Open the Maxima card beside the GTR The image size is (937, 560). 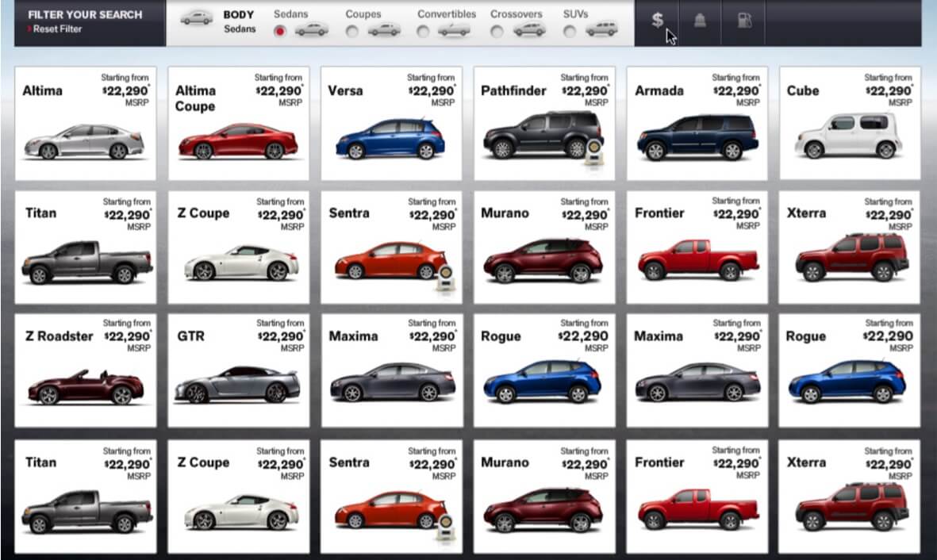click(391, 370)
